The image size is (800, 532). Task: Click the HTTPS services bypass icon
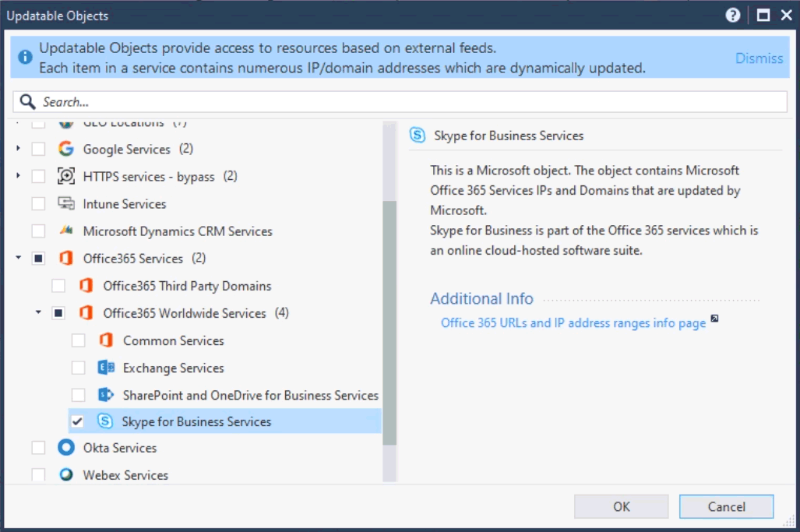(65, 176)
